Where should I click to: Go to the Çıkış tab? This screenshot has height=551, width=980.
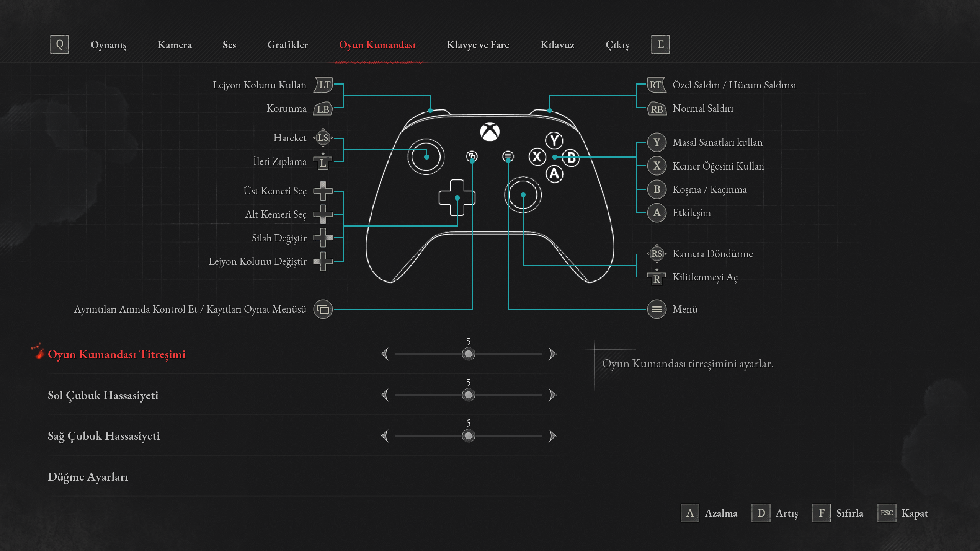pos(617,45)
